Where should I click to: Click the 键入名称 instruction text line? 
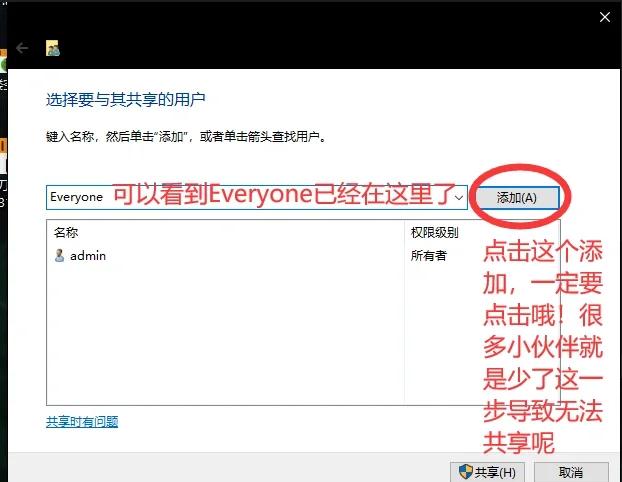click(x=186, y=135)
